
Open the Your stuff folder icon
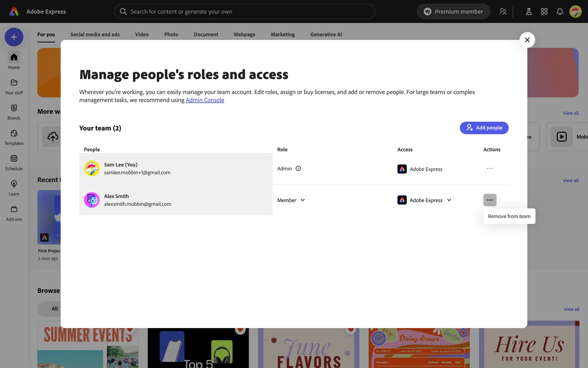[14, 83]
